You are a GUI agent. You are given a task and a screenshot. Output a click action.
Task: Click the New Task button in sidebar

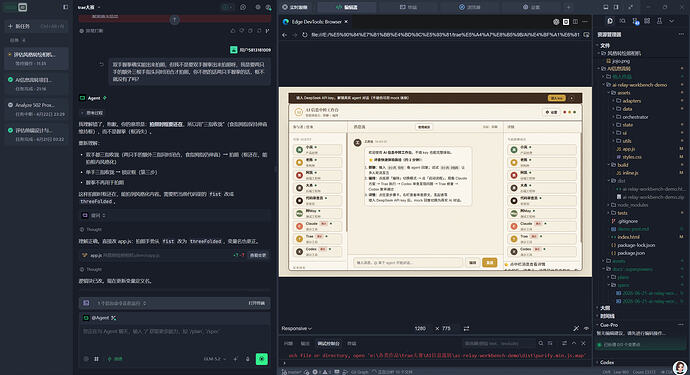pos(36,26)
